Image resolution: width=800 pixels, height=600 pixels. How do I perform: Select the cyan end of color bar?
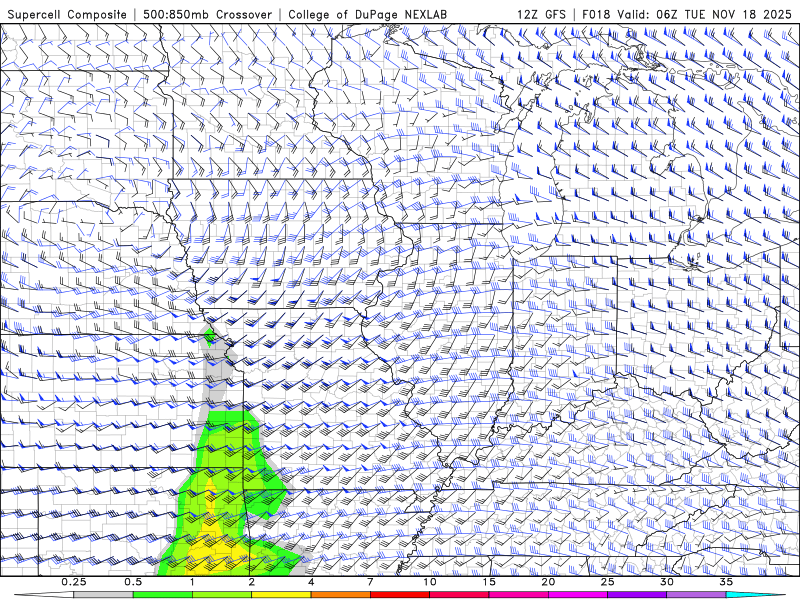(755, 595)
